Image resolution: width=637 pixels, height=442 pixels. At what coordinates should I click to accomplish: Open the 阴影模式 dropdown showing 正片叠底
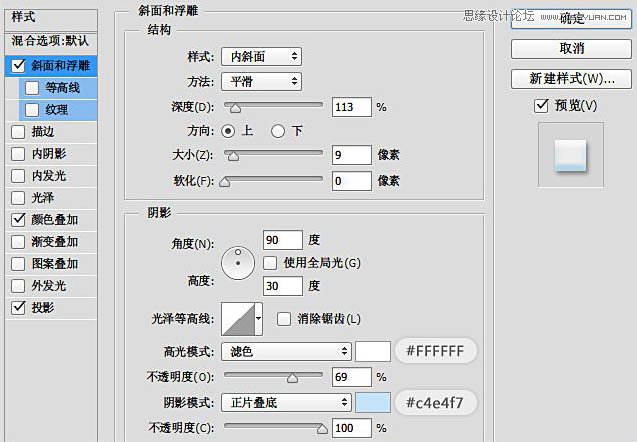click(286, 403)
